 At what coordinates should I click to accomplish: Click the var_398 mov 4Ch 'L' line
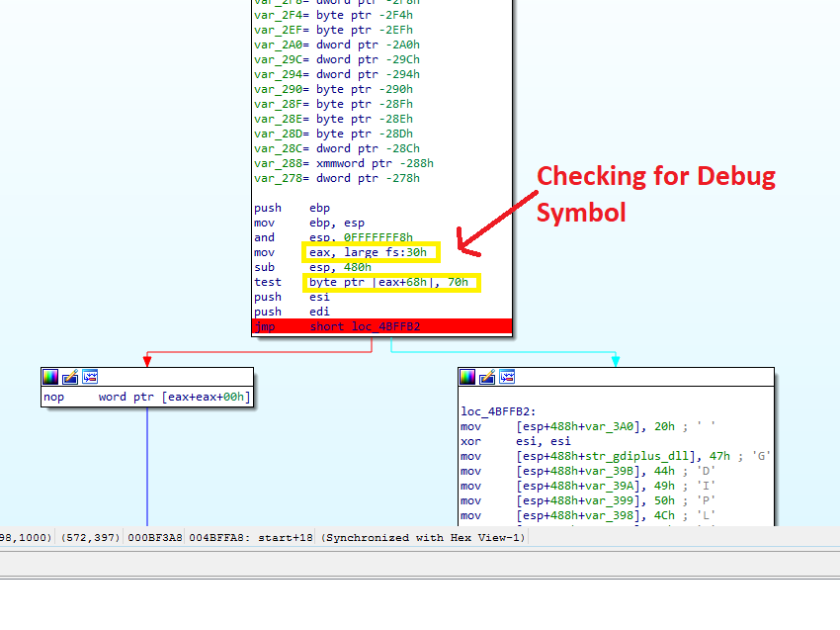pos(588,516)
